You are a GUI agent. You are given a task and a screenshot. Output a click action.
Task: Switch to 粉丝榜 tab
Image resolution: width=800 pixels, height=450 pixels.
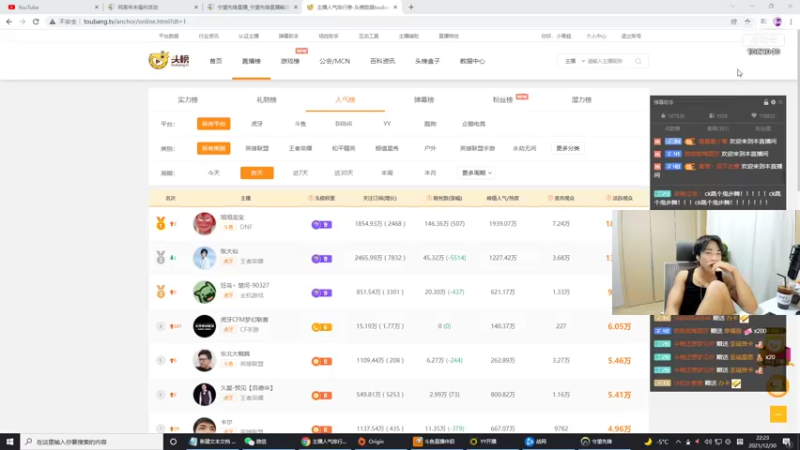[x=503, y=100]
